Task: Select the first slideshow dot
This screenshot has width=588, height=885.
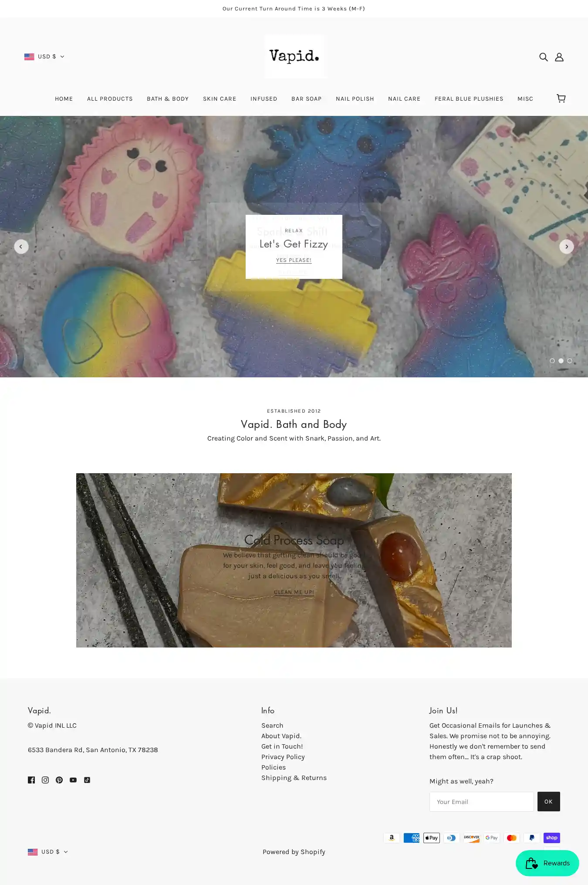Action: coord(552,361)
